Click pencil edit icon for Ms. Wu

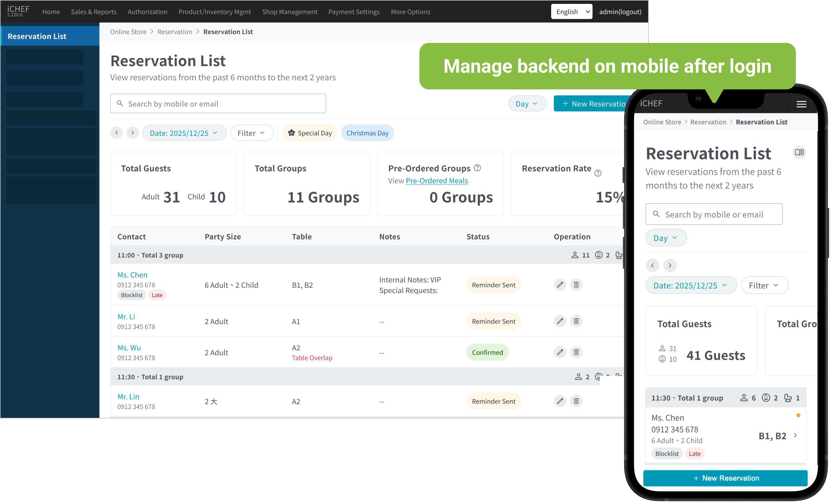pyautogui.click(x=560, y=352)
